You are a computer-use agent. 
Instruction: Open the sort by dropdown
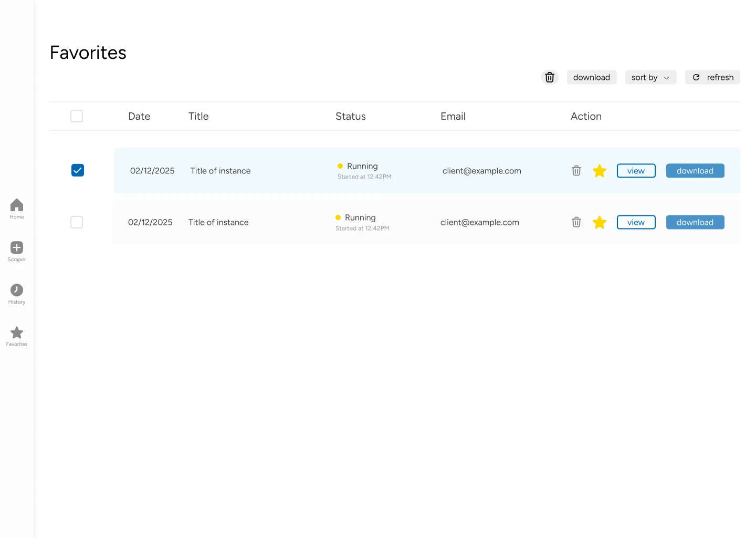pos(650,77)
